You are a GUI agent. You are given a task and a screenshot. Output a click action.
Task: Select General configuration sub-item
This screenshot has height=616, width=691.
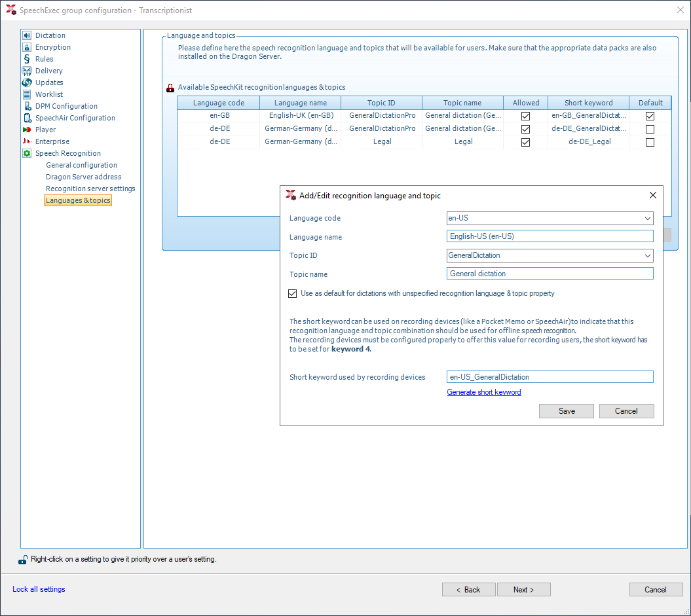[81, 165]
